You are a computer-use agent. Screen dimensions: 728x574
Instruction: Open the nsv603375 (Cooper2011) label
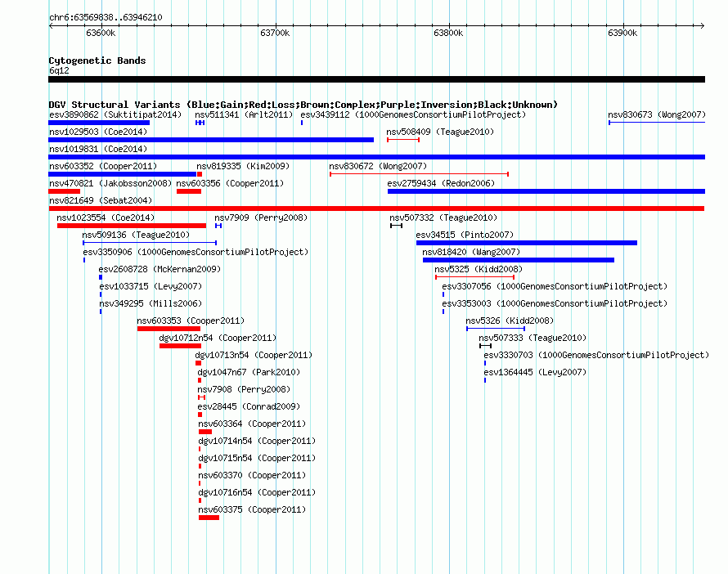[x=252, y=509]
